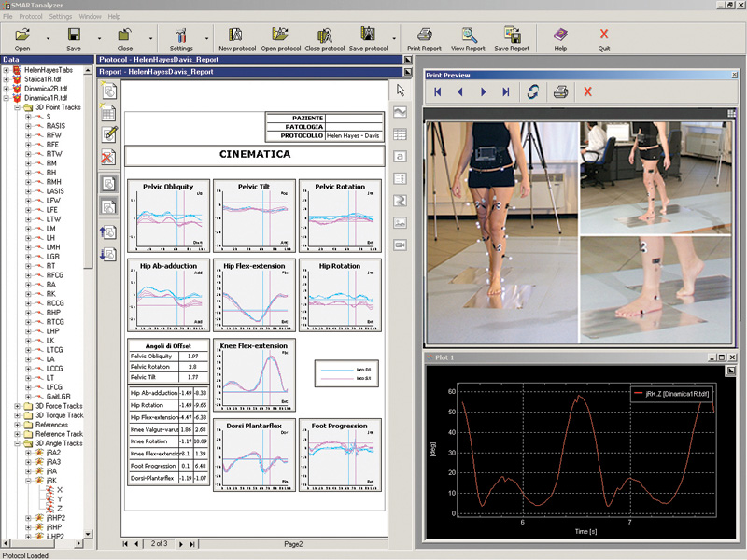This screenshot has height=560, width=747.
Task: Go to next report page arrow
Action: [x=179, y=543]
